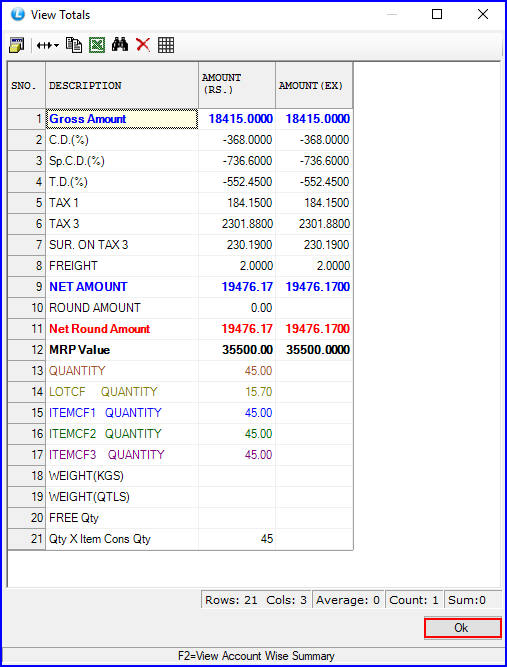
Task: Select the LOTCF QUANTITY cell
Action: point(122,392)
